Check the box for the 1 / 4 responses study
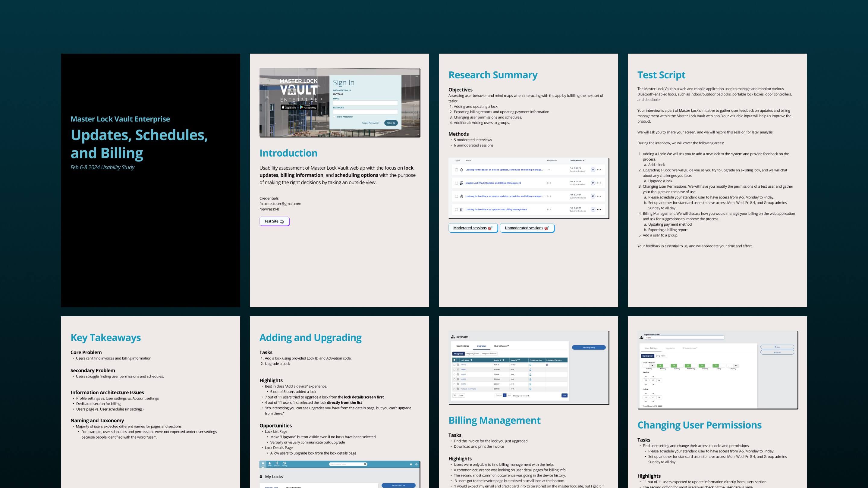The image size is (868, 488). (457, 170)
